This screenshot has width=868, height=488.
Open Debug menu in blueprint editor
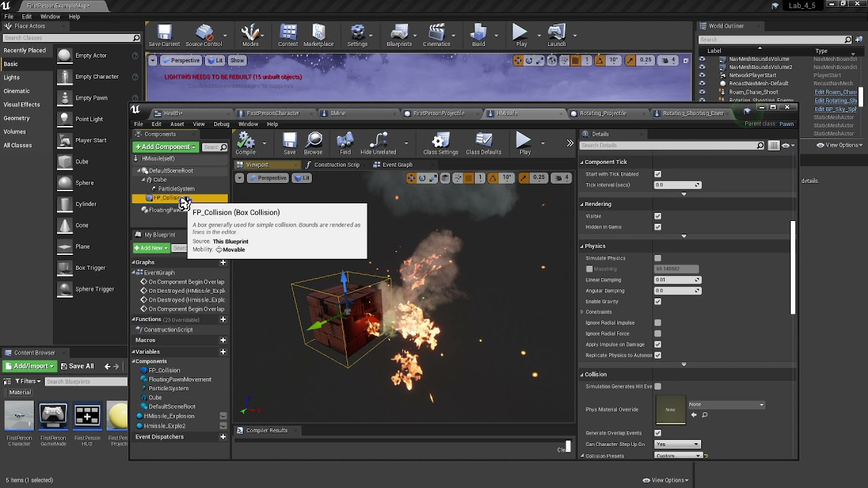222,124
